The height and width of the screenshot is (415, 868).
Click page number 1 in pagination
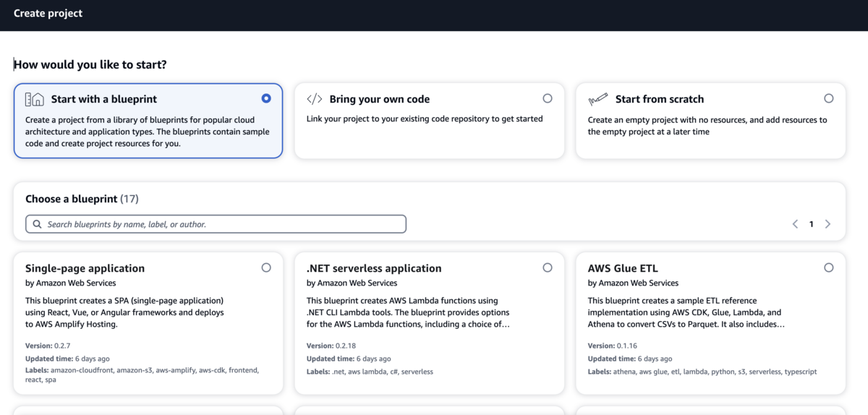(x=811, y=224)
